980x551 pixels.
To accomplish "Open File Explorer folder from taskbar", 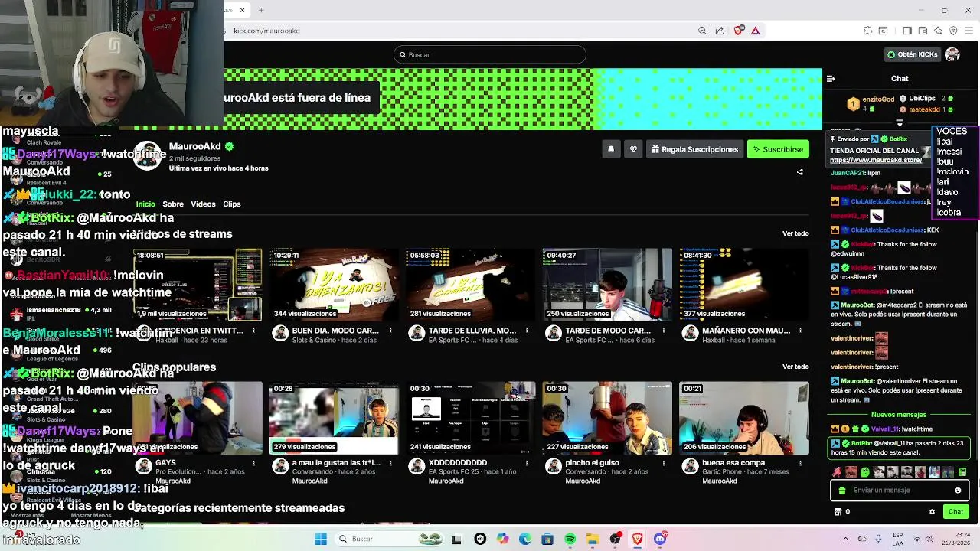I will (x=592, y=539).
